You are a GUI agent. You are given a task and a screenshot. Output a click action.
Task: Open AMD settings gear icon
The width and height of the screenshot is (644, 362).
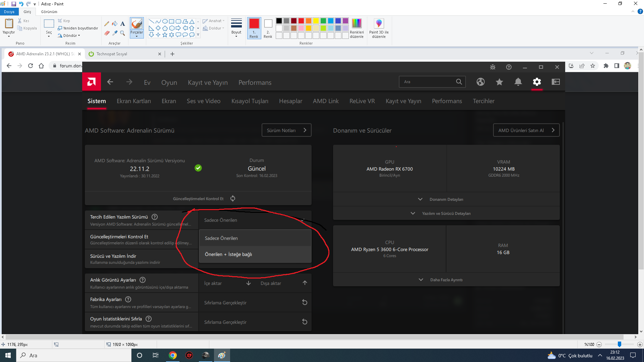[537, 82]
